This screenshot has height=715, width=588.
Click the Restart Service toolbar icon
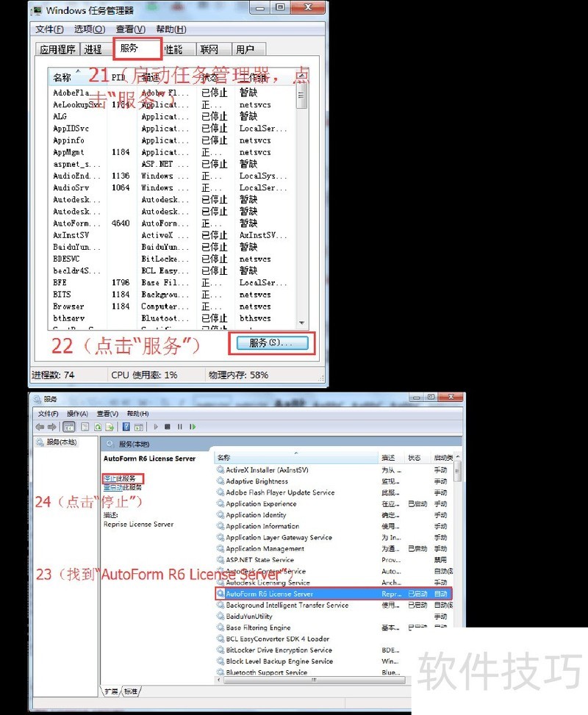[x=193, y=427]
